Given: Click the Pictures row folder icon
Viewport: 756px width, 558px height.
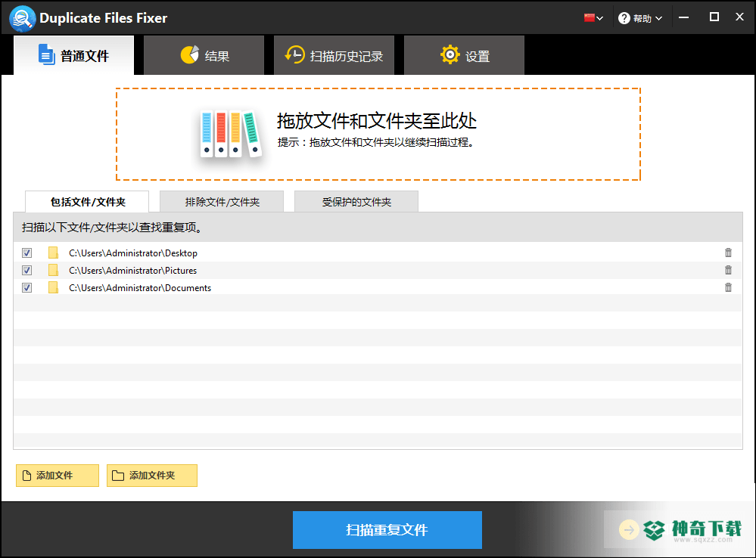Looking at the screenshot, I should click(53, 271).
